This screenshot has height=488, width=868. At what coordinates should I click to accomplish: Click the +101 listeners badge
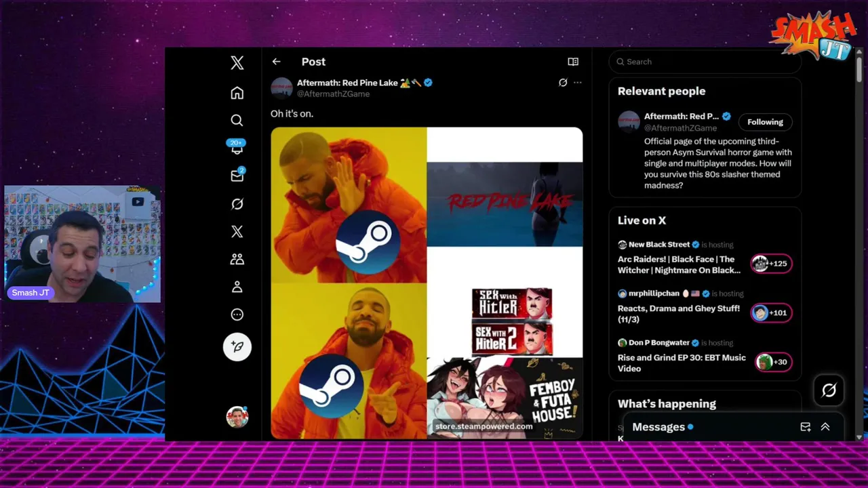[x=771, y=312]
